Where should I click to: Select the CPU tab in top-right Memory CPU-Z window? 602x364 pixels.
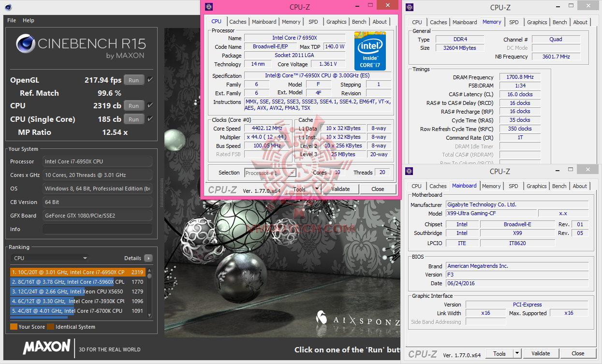[417, 22]
